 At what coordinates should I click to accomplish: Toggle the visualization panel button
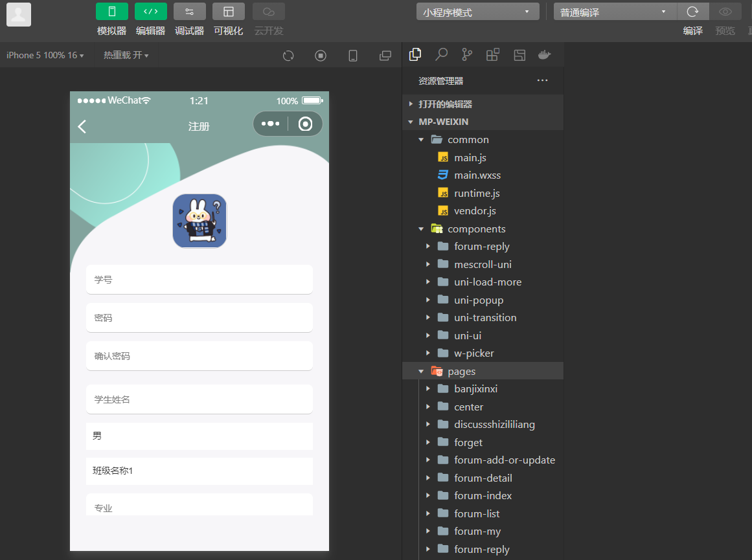228,12
